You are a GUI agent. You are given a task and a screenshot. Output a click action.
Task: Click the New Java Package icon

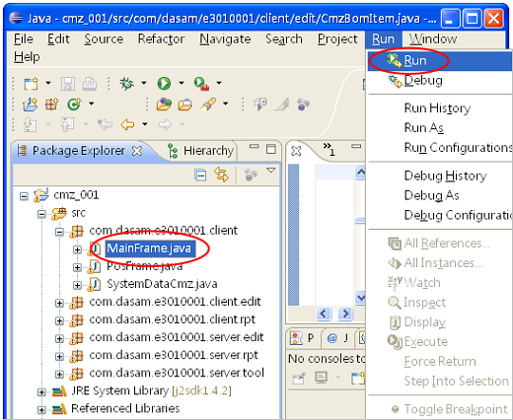tap(52, 105)
